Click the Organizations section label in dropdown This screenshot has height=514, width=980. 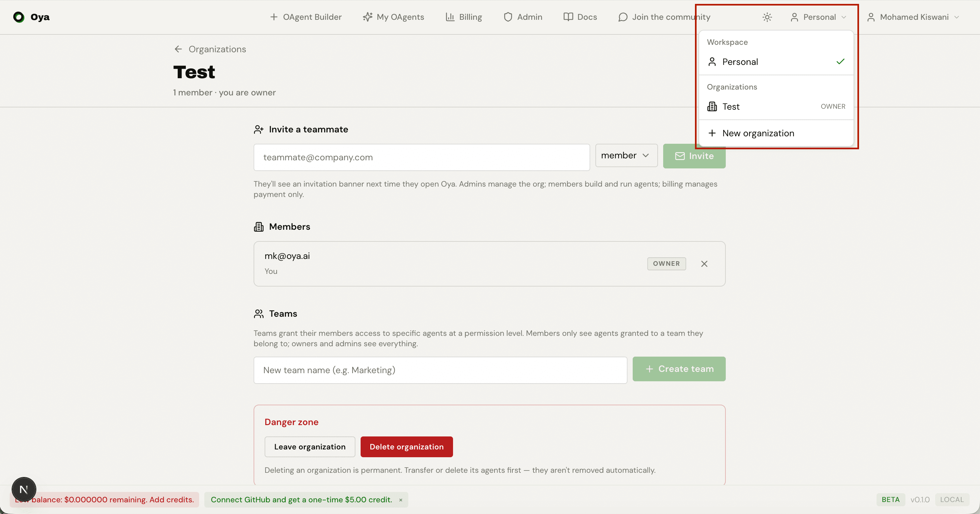(732, 87)
